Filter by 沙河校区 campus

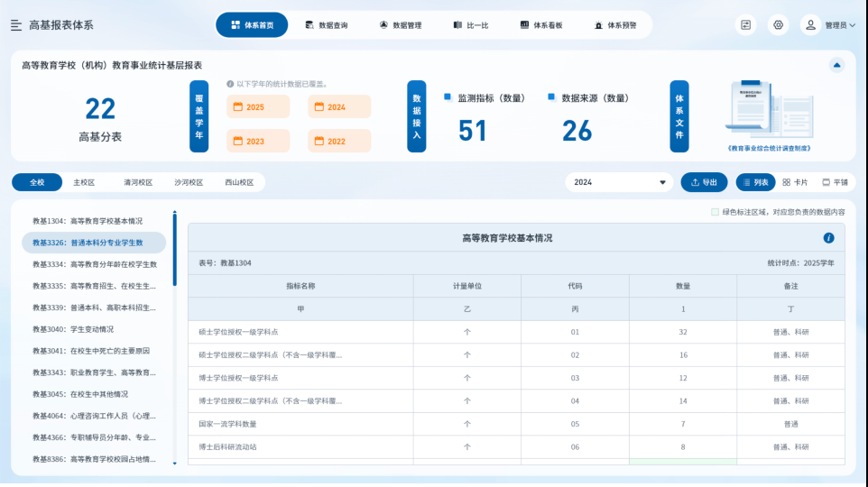pyautogui.click(x=189, y=182)
